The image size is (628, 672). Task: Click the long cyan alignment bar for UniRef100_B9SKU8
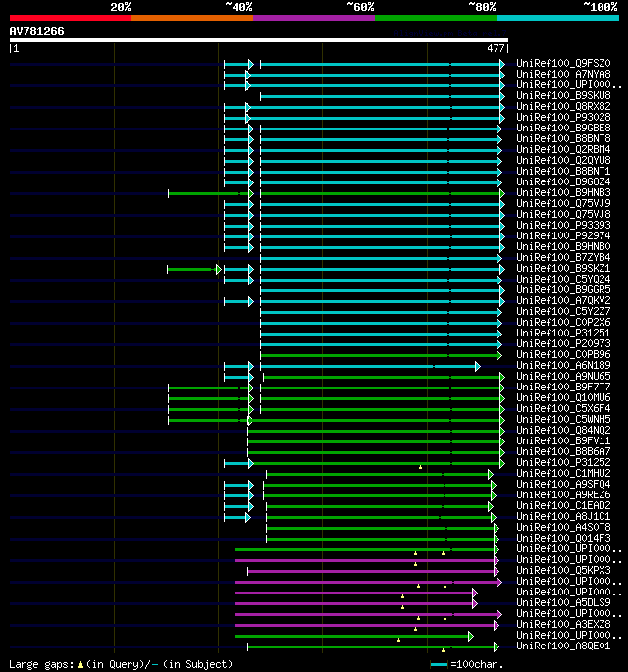pos(383,96)
